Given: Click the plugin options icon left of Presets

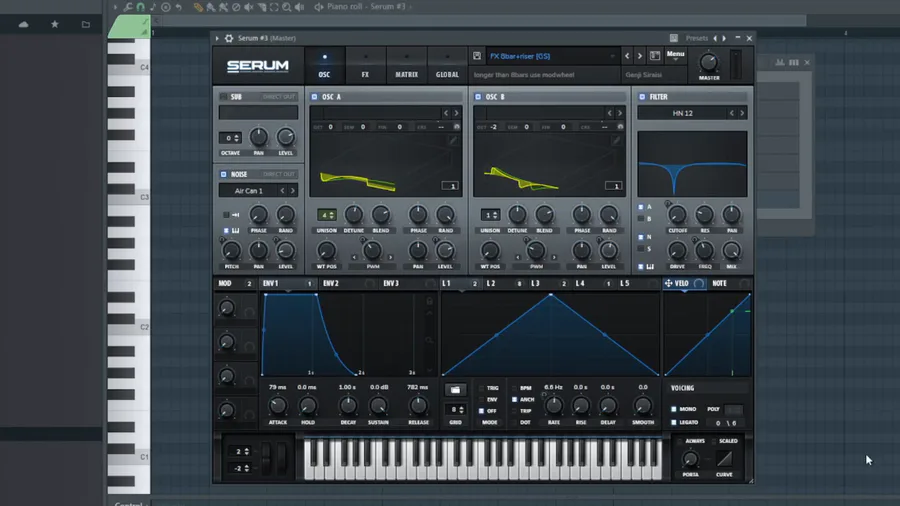Looking at the screenshot, I should (673, 38).
